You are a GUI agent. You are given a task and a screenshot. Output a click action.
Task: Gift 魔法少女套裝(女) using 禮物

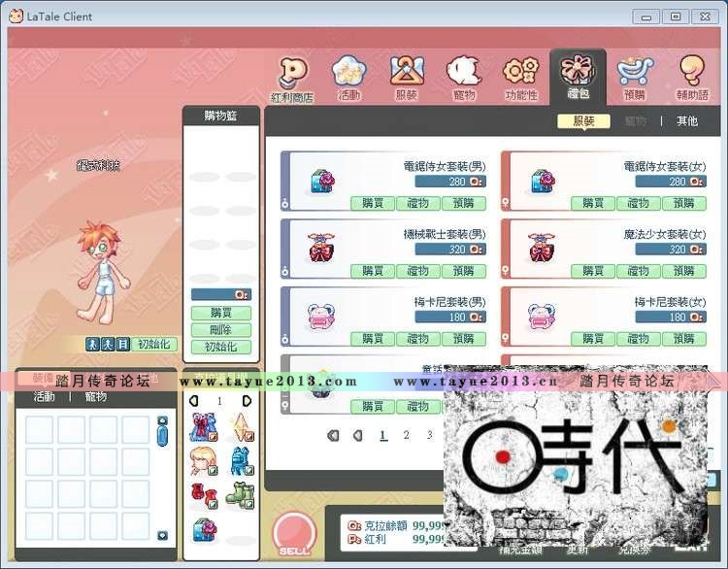pyautogui.click(x=639, y=271)
